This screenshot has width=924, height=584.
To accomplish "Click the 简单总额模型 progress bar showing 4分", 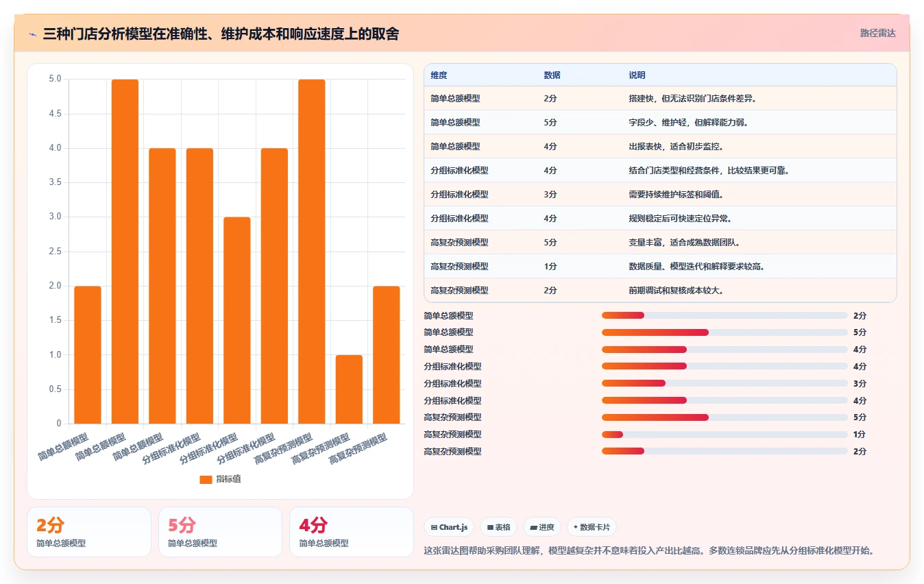I will click(x=725, y=350).
